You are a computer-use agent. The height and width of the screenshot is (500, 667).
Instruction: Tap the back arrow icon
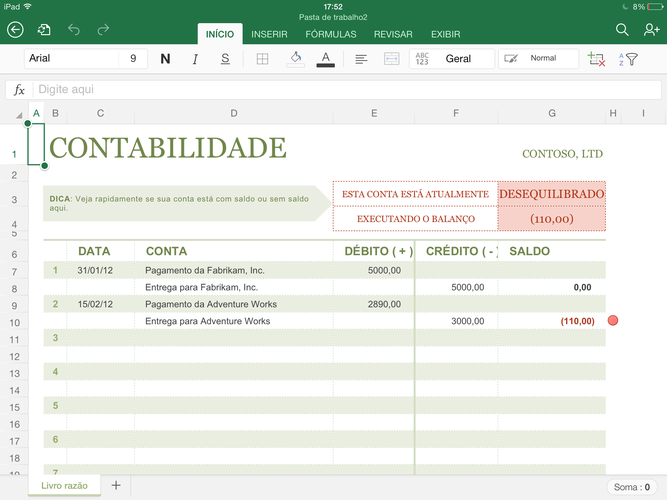click(x=15, y=30)
